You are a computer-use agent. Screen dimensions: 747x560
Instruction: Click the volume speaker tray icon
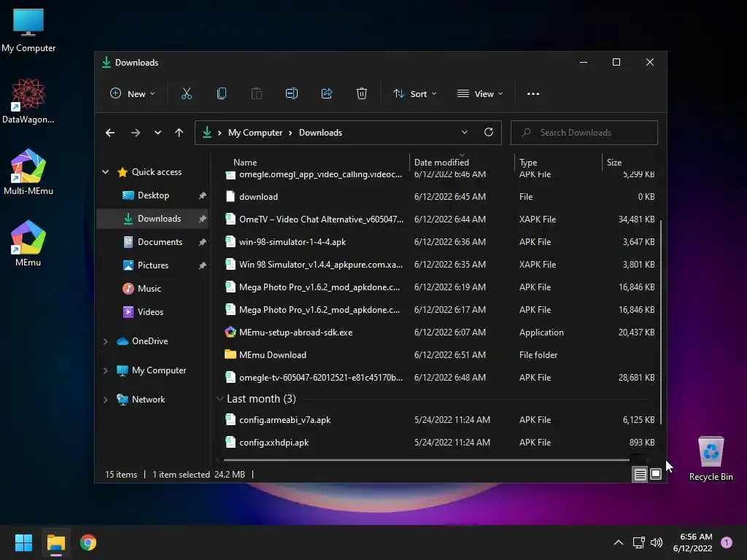[x=657, y=542]
